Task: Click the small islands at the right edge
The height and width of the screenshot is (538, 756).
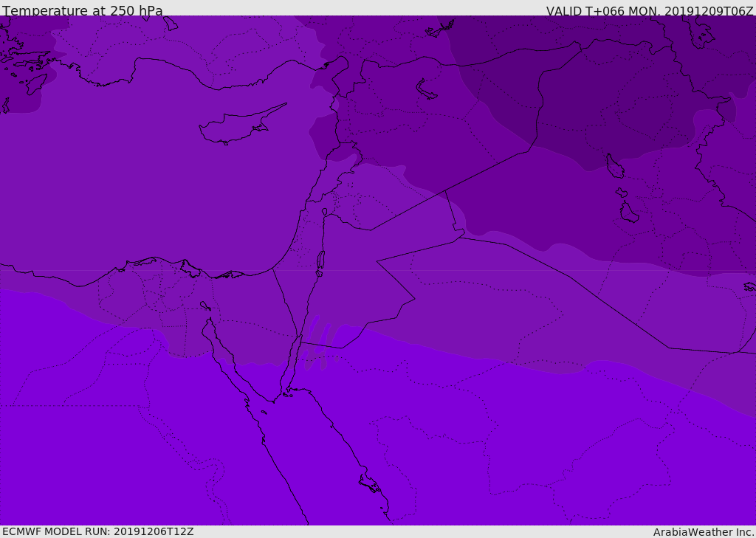Action: pos(750,287)
